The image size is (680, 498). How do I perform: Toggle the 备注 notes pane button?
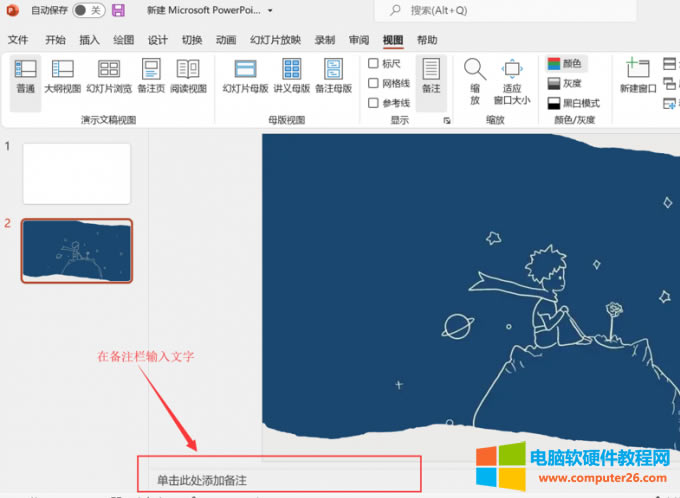(x=431, y=76)
